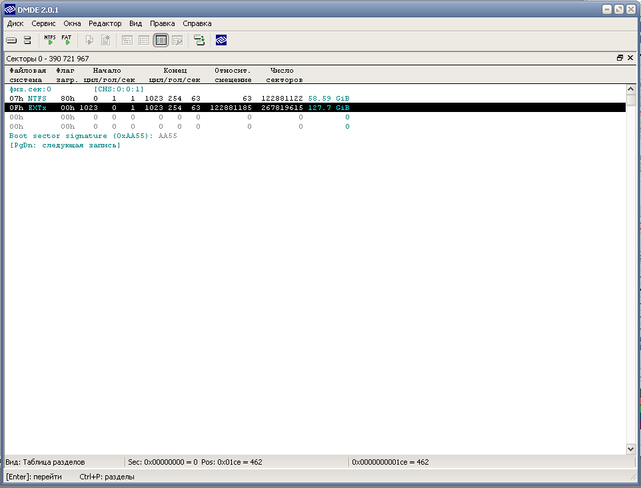This screenshot has height=488, width=641.
Task: Click the 122881185 relative offset value
Action: point(231,107)
